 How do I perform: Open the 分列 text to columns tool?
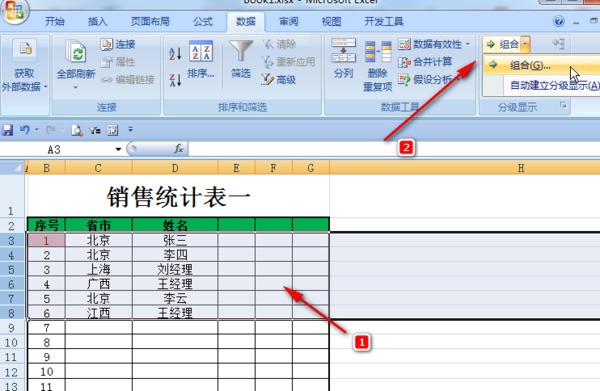(343, 58)
